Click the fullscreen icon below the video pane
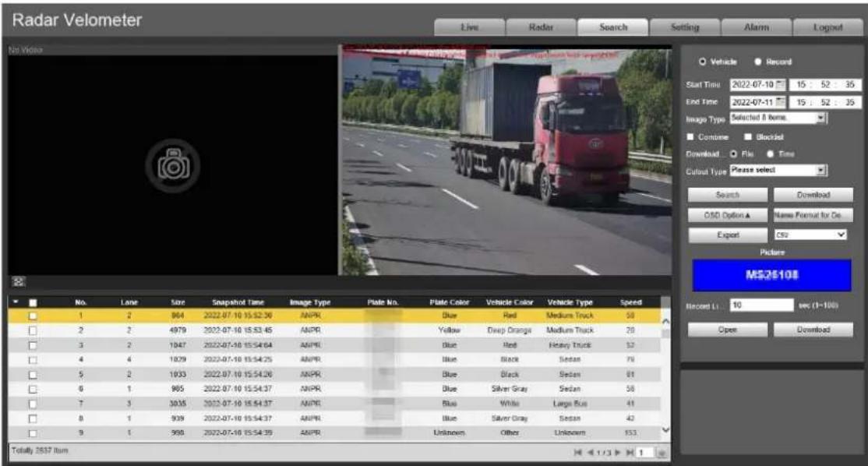This screenshot has width=868, height=466. coord(18,281)
